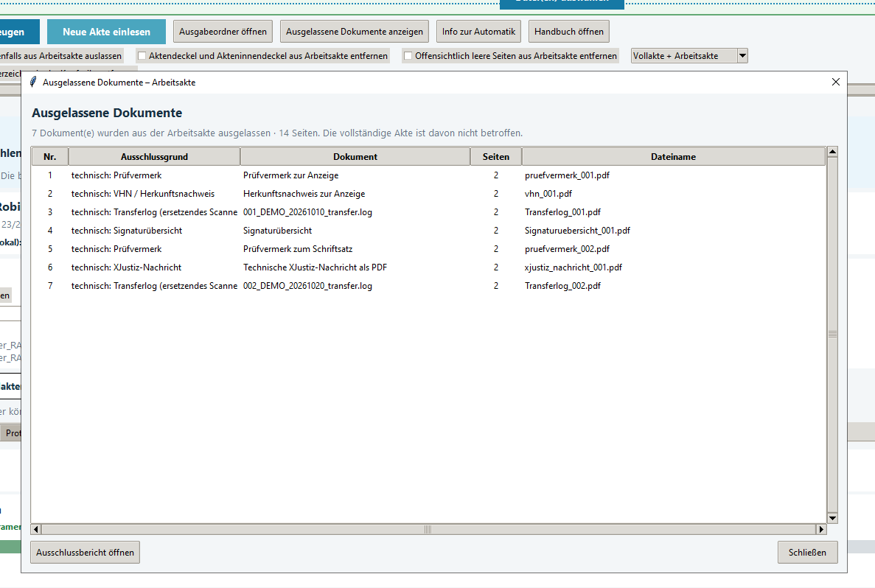
Task: Click horizontal scrollbar right arrow
Action: point(821,529)
